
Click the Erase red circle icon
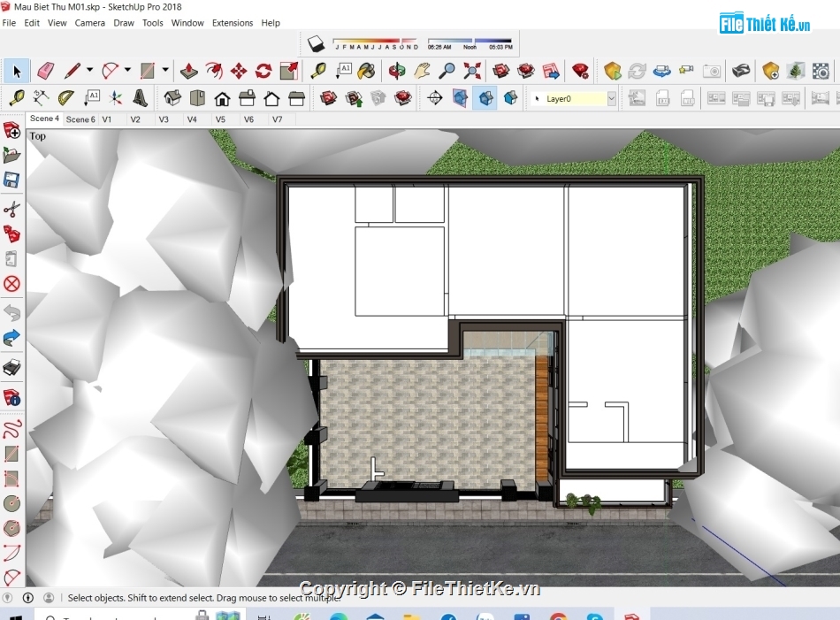point(11,284)
